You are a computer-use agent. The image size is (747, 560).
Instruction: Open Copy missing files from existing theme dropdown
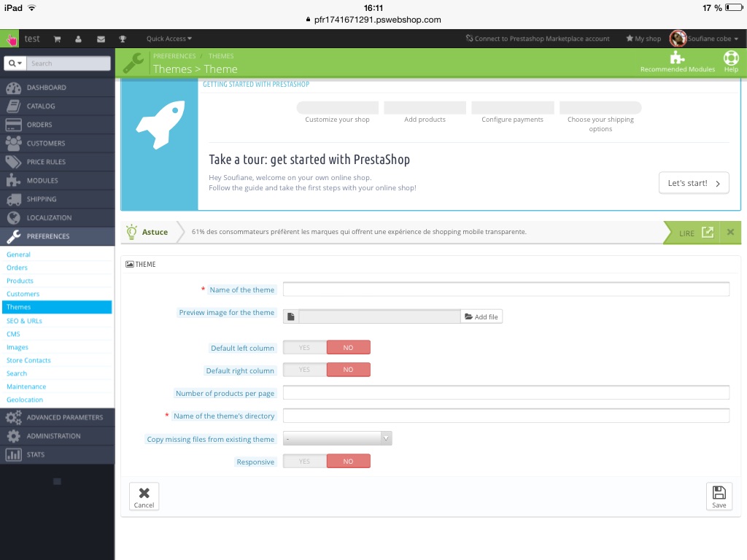[337, 438]
